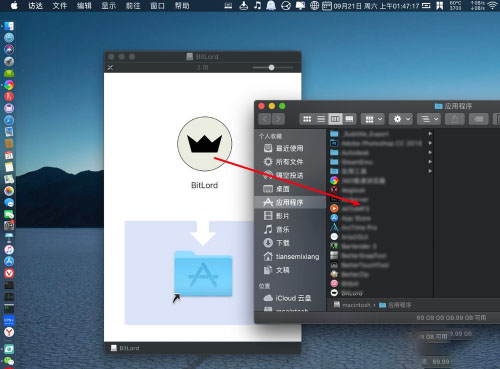The image size is (500, 369).
Task: Open the 文件 menu
Action: [x=60, y=6]
